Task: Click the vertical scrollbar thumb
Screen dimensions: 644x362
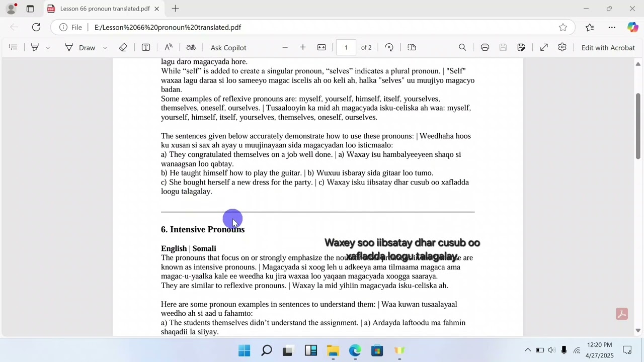Action: click(x=638, y=126)
